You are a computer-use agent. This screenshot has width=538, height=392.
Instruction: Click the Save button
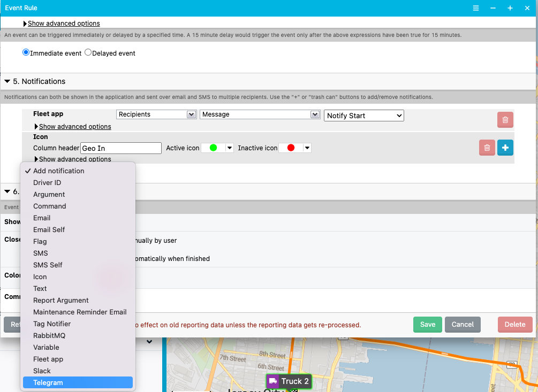click(427, 325)
